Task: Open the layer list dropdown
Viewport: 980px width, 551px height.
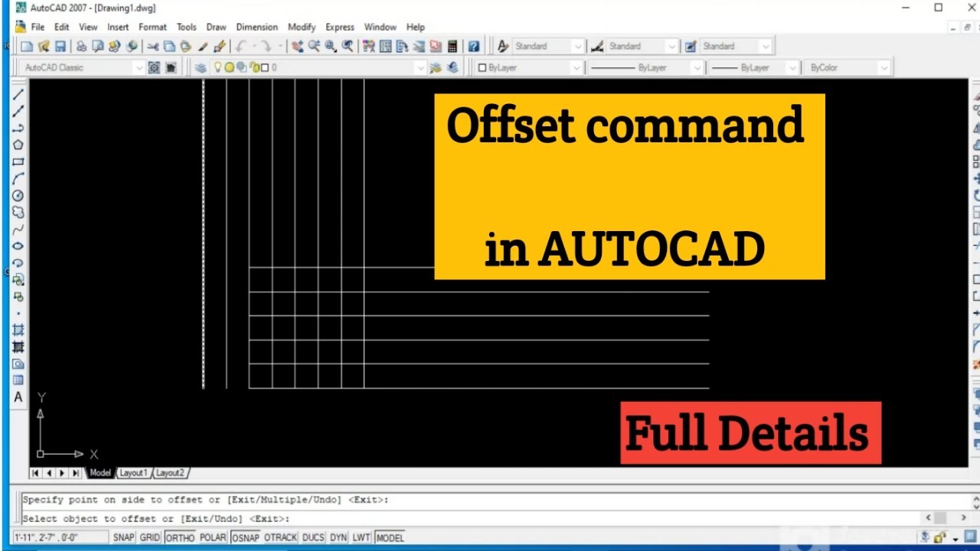Action: tap(420, 67)
